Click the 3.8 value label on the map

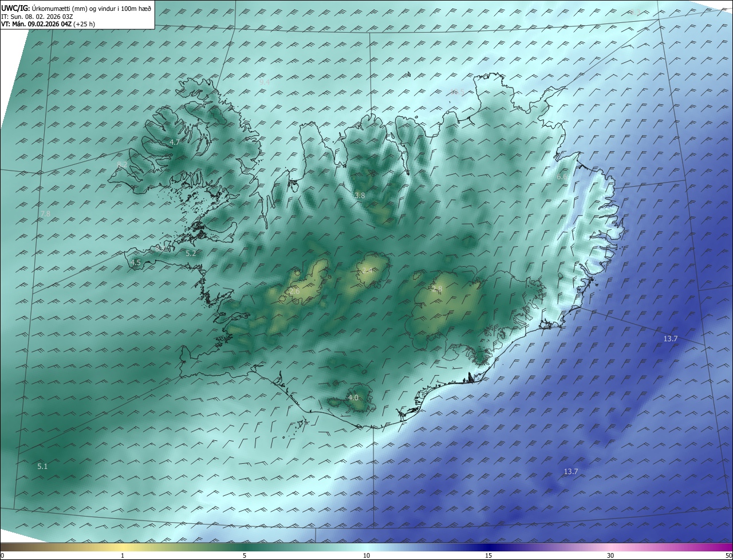360,196
